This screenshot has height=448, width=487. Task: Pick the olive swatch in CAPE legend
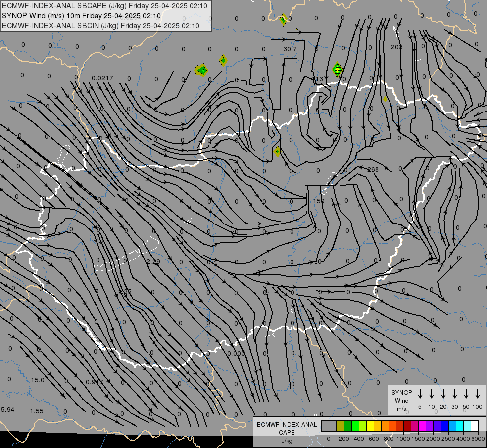point(340,426)
